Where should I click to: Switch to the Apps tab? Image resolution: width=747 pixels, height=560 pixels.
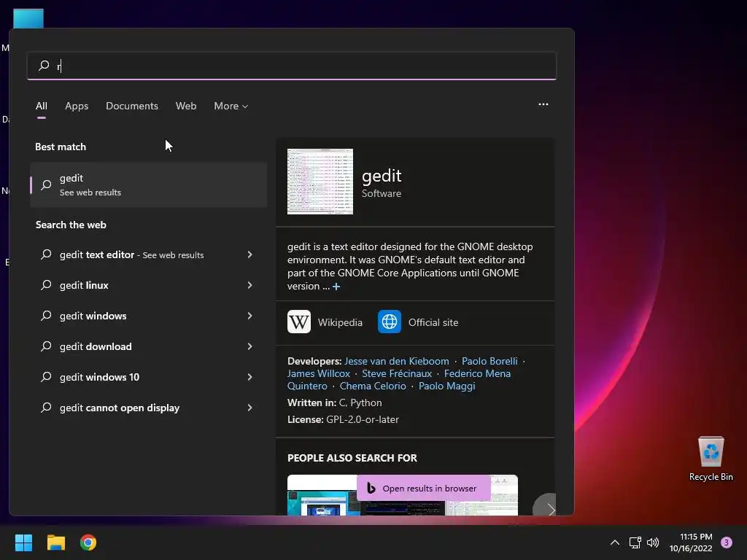(77, 106)
